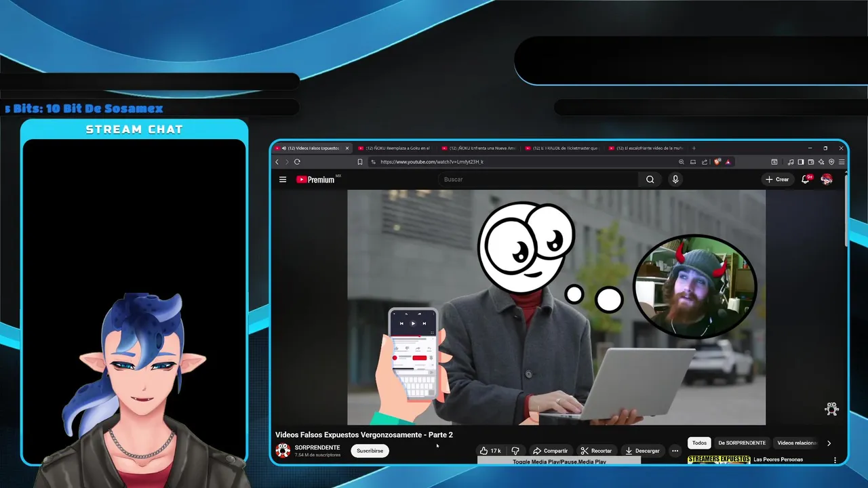Open account avatar menu
Image resolution: width=868 pixels, height=488 pixels.
tap(827, 180)
